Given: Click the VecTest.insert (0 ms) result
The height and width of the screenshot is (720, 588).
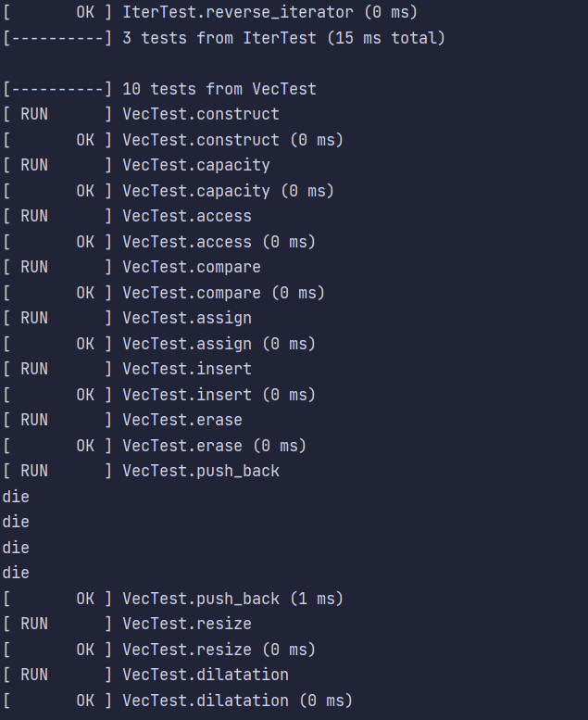Looking at the screenshot, I should [x=159, y=395].
